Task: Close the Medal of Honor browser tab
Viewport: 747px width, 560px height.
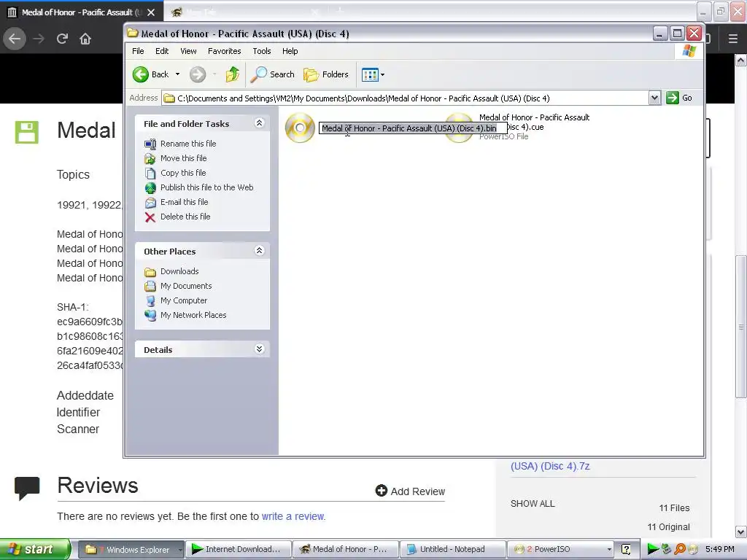Action: [x=151, y=12]
